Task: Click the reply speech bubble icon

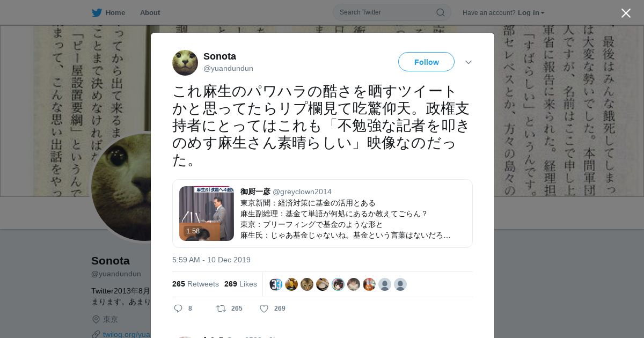Action: point(178,308)
